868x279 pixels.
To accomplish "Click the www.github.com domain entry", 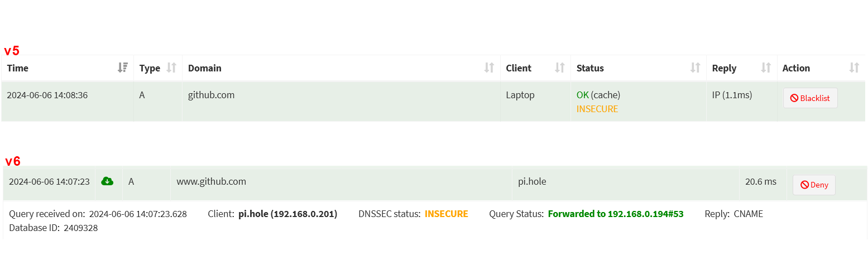I will pyautogui.click(x=211, y=181).
